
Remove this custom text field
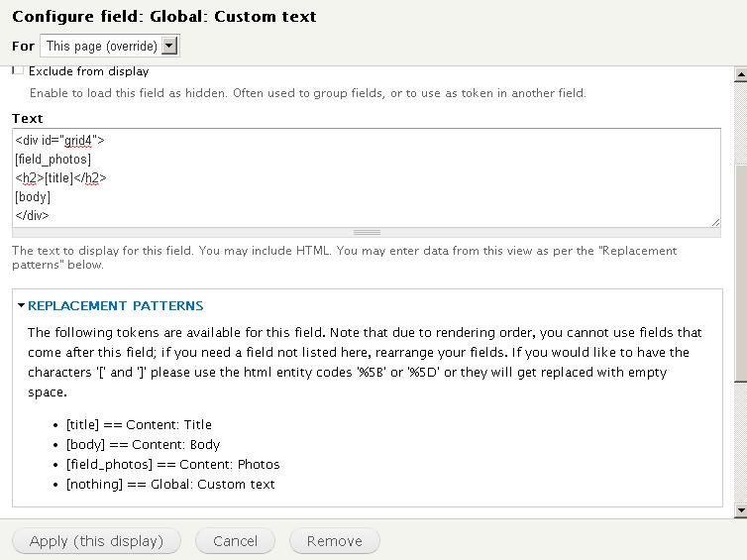[335, 541]
